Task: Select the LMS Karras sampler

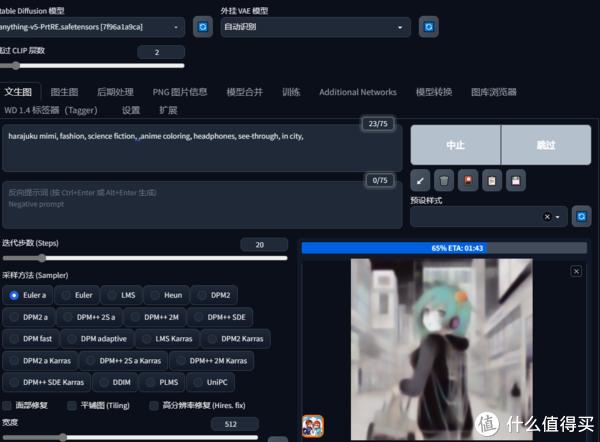Action: click(168, 339)
